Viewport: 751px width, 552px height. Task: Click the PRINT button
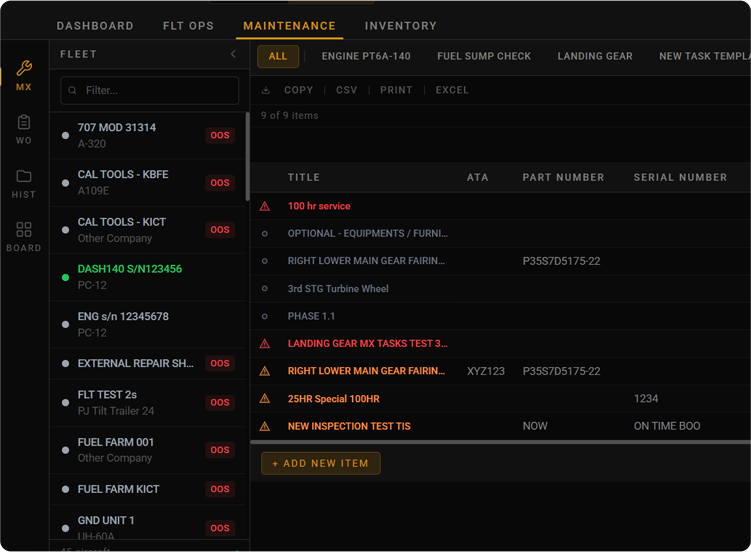[396, 90]
